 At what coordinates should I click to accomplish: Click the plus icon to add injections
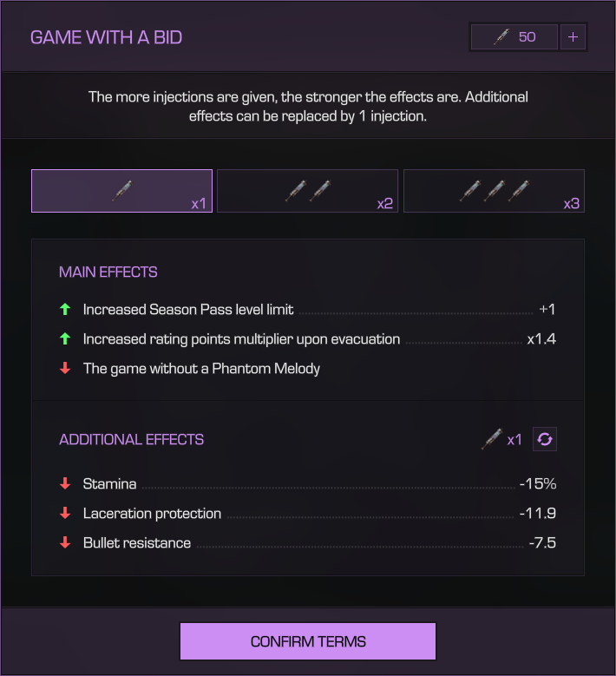pos(573,37)
